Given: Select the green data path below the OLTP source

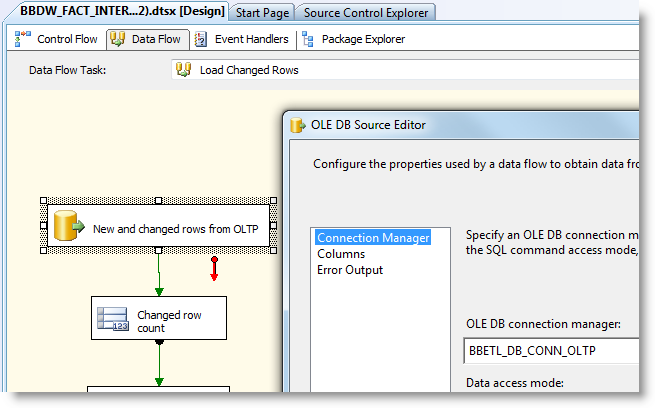Looking at the screenshot, I should 159,274.
